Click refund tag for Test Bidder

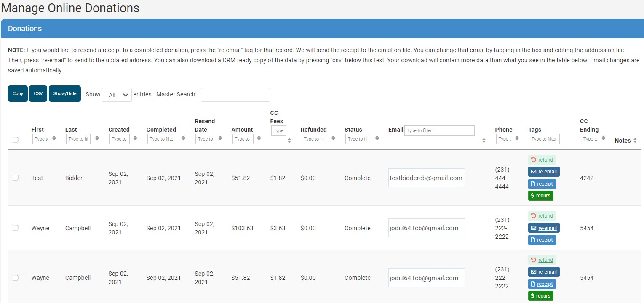(x=542, y=160)
